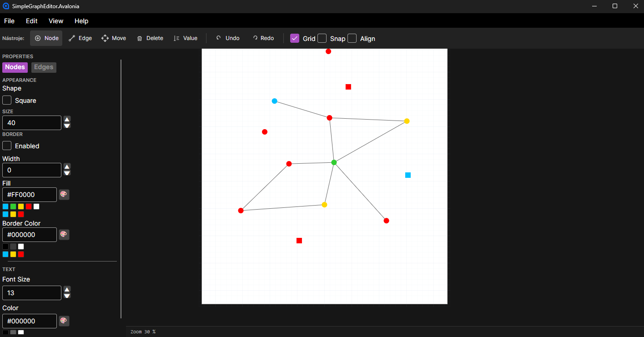
Task: Increase Font Size with up arrow
Action: coord(67,289)
